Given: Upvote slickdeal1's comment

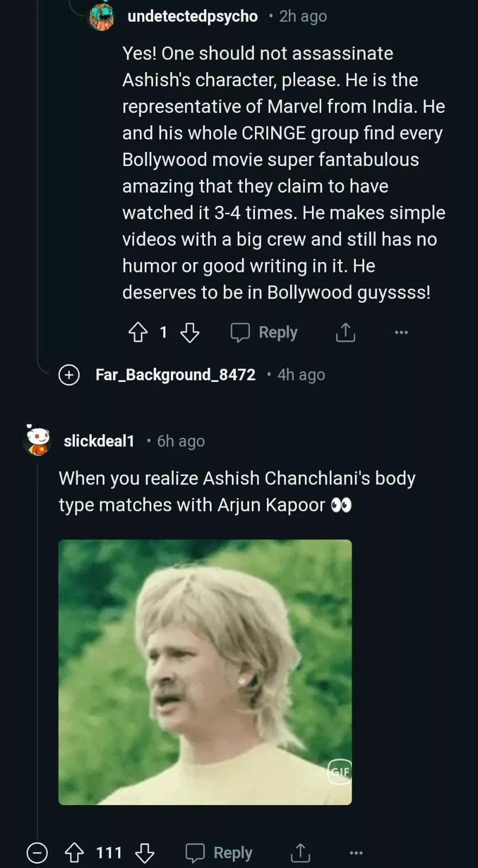Looking at the screenshot, I should [x=74, y=852].
